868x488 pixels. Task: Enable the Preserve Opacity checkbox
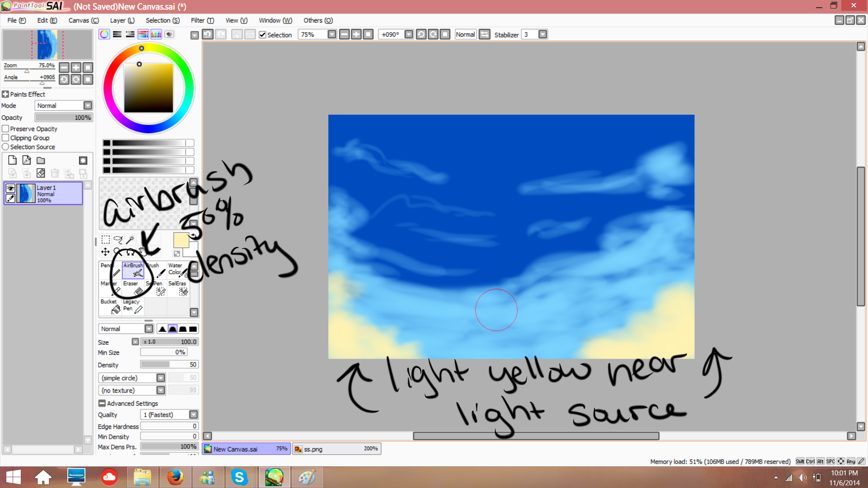click(x=6, y=129)
